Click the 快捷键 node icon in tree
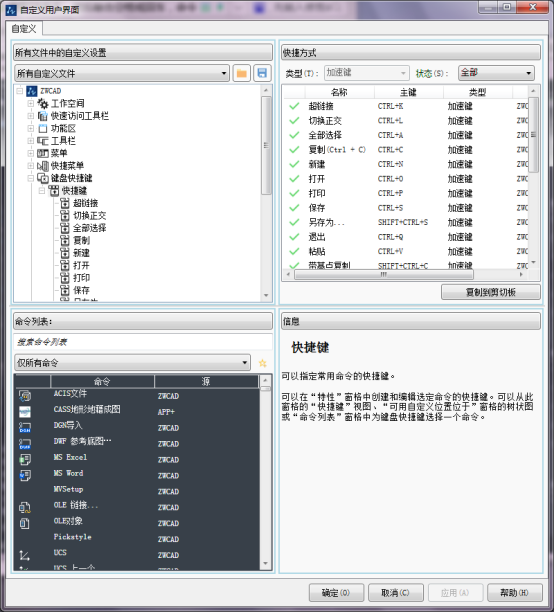 click(x=54, y=191)
